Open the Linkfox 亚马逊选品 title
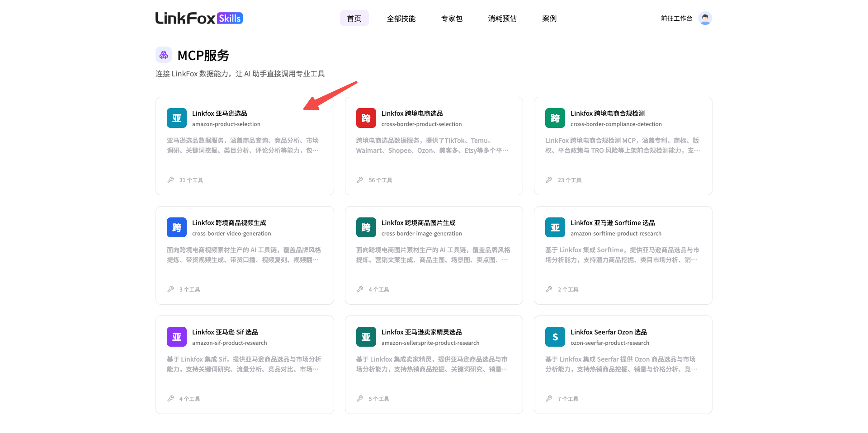The image size is (868, 433). pyautogui.click(x=220, y=113)
